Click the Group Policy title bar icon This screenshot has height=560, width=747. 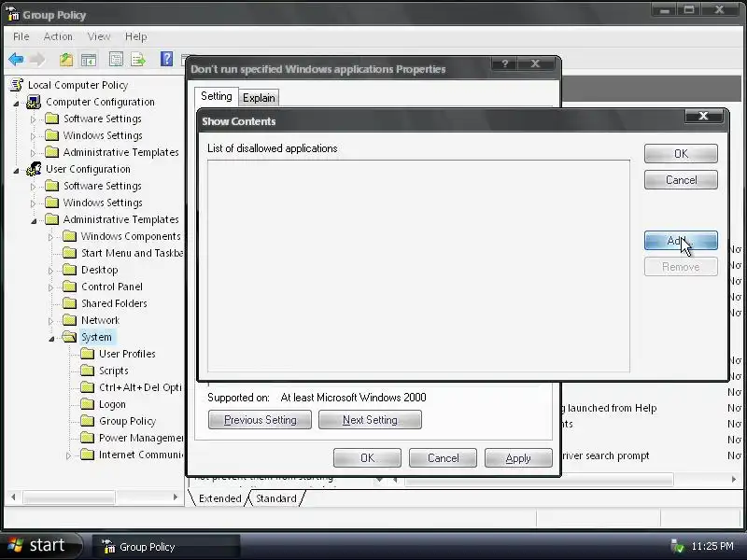coord(13,14)
